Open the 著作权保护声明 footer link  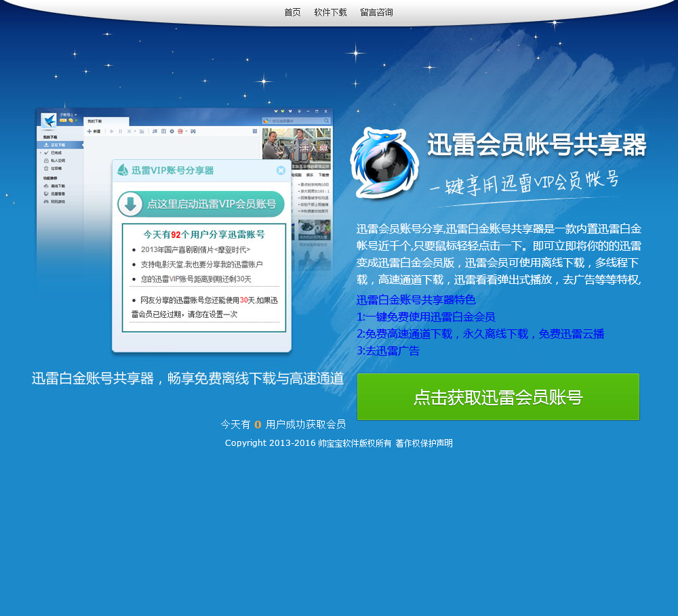[x=424, y=443]
